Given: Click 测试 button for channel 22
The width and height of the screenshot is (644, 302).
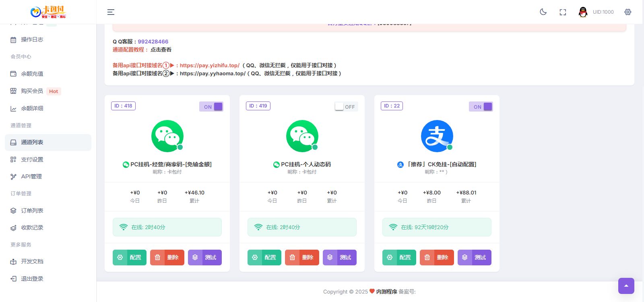Looking at the screenshot, I should (x=474, y=257).
